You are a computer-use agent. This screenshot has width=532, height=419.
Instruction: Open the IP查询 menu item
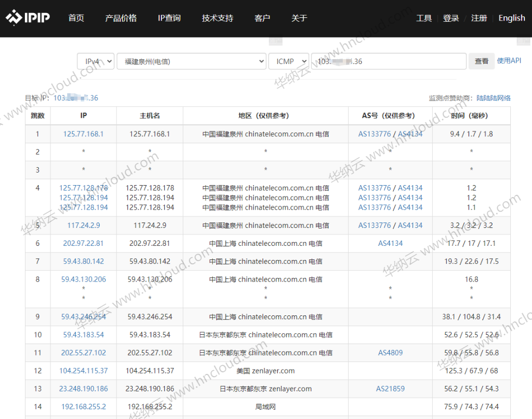coord(169,18)
